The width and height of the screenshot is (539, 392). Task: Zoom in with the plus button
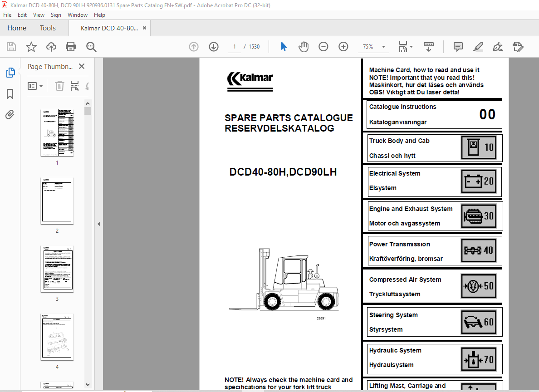coord(343,47)
